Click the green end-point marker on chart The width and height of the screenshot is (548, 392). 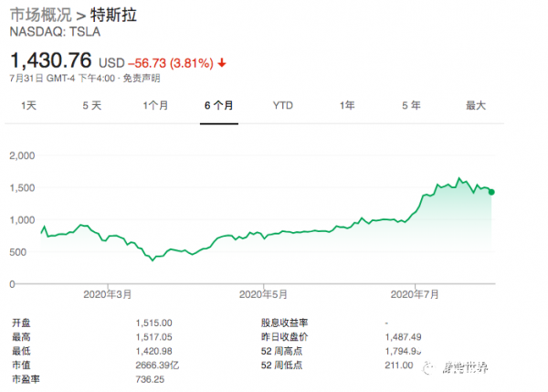coord(491,192)
